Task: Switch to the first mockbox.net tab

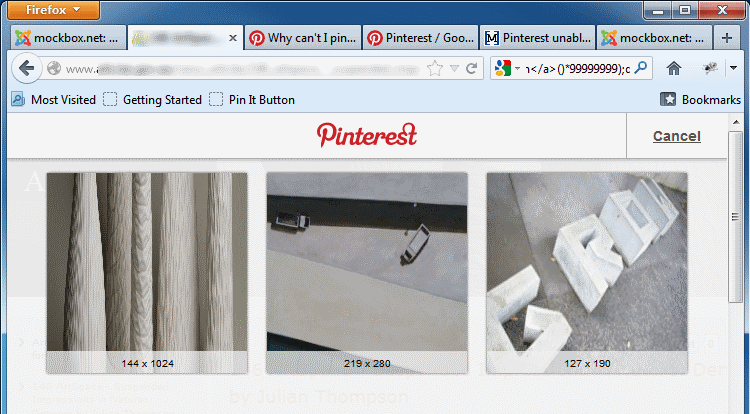Action: (68, 38)
